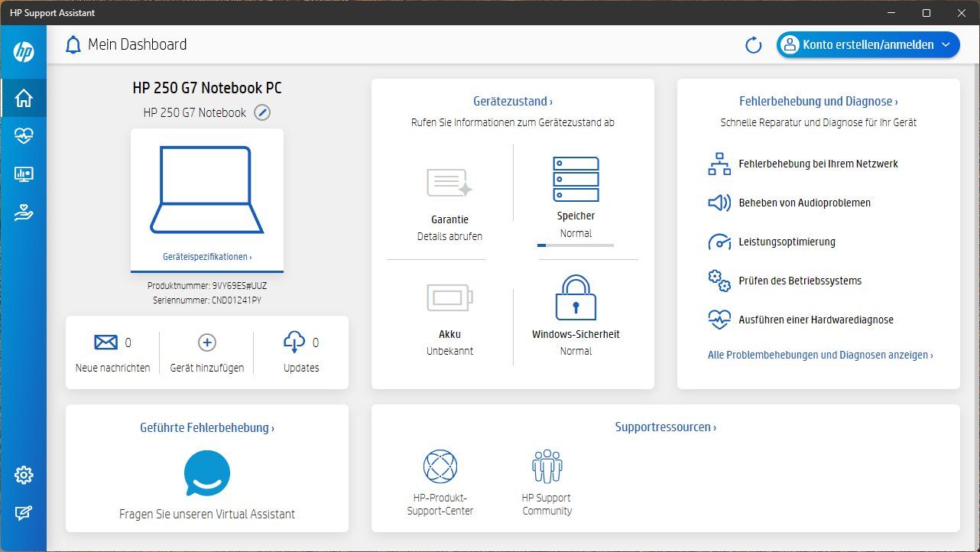Select Fehlerbehebung bei Ihrem Netzwerk
This screenshot has height=552, width=980.
[x=818, y=164]
